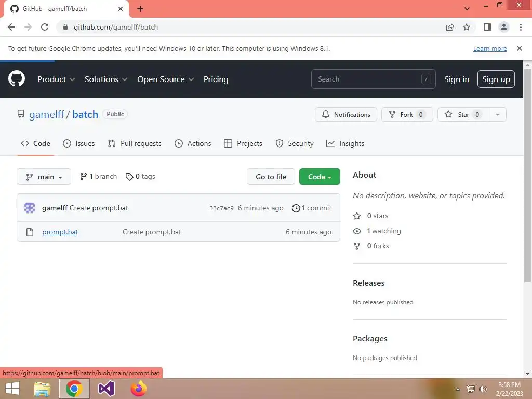Screen dimensions: 532x399
Task: Click the Sign up button
Action: point(496,79)
